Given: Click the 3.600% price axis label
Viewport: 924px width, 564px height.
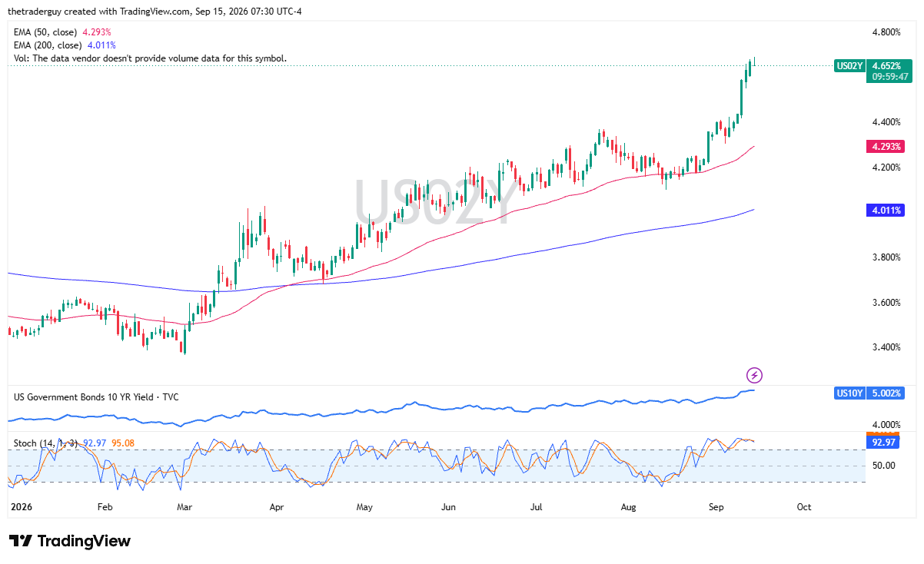Looking at the screenshot, I should (886, 303).
